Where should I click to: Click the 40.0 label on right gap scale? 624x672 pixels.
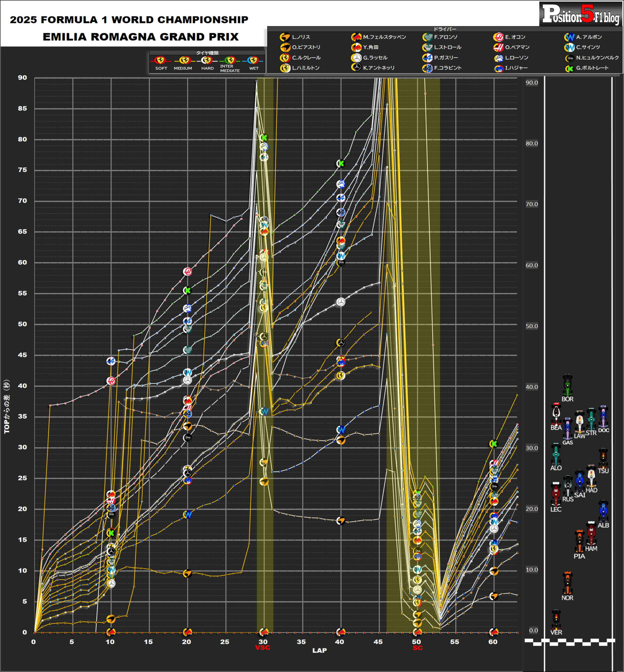click(x=532, y=387)
